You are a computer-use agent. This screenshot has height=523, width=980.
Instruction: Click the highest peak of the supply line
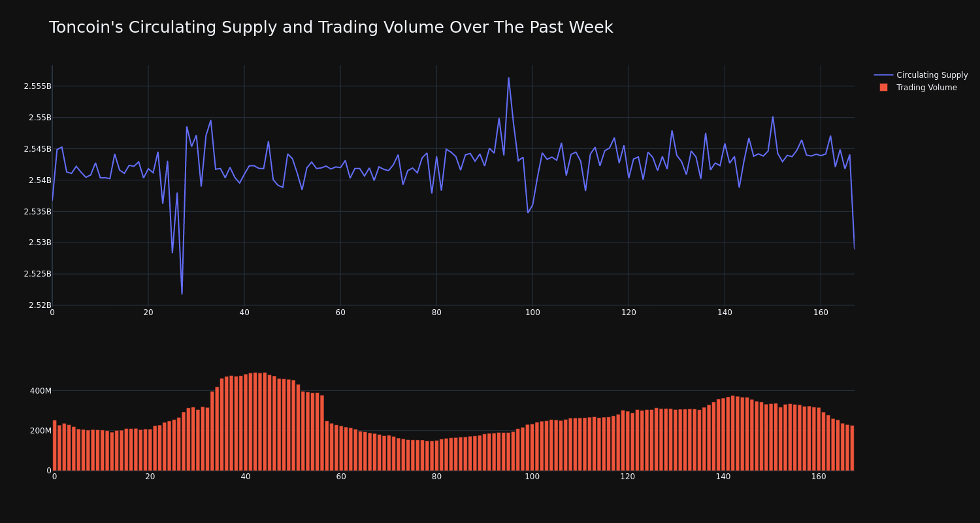coord(508,78)
